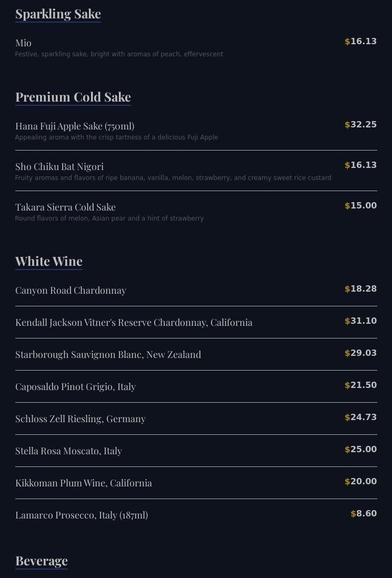This screenshot has height=578, width=392.
Task: Click the Mio description about peach aromas
Action: click(x=119, y=54)
